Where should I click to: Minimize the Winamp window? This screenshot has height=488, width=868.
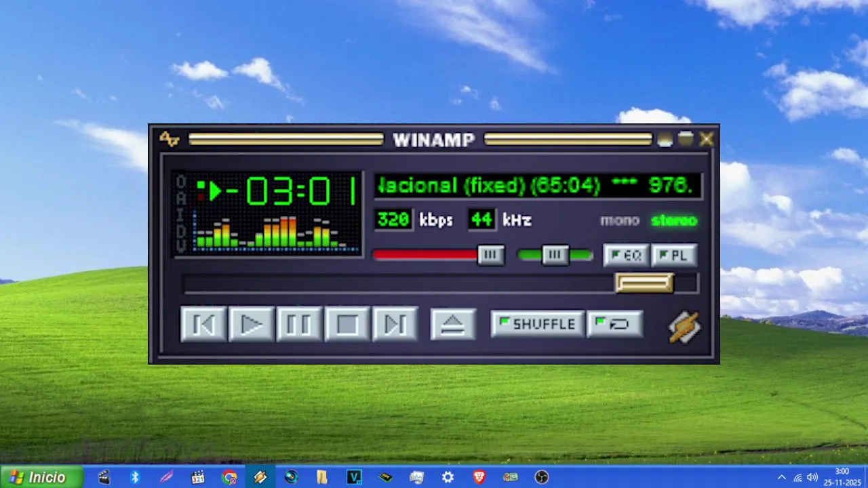(x=665, y=139)
